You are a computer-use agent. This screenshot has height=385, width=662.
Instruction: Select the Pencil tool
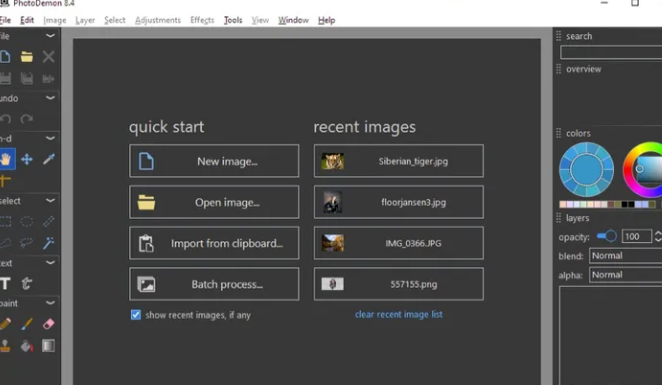(5, 324)
